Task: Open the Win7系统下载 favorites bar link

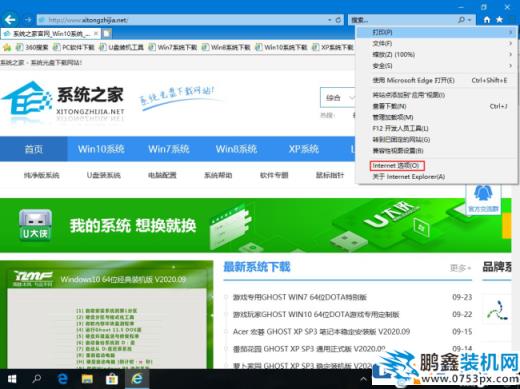Action: click(173, 47)
